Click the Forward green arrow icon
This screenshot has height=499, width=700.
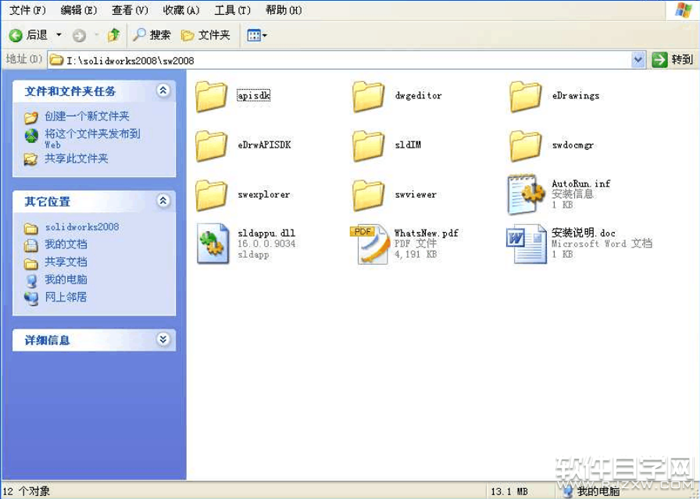79,35
